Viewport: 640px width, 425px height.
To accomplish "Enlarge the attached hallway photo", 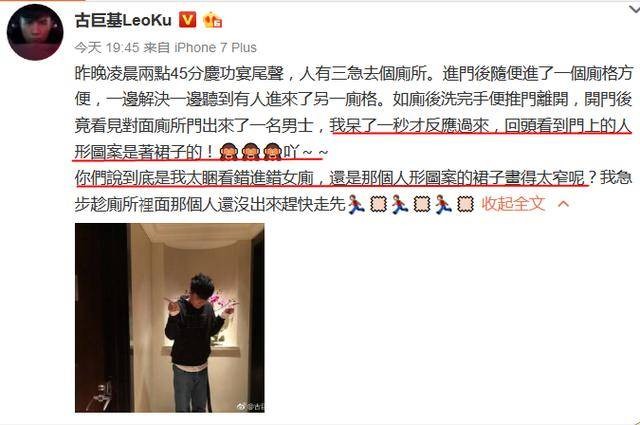I will click(170, 318).
